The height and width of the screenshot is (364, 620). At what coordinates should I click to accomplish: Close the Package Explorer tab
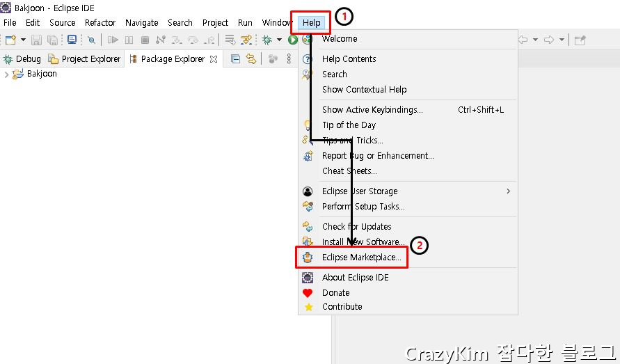[214, 59]
